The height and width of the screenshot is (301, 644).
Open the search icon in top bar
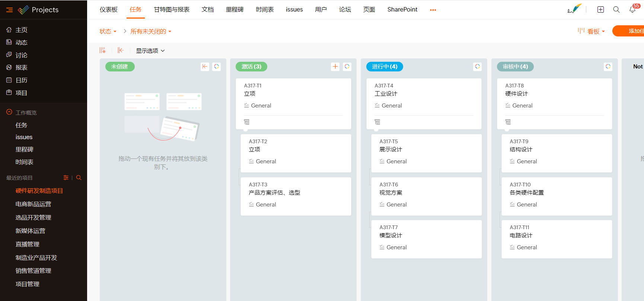[616, 10]
